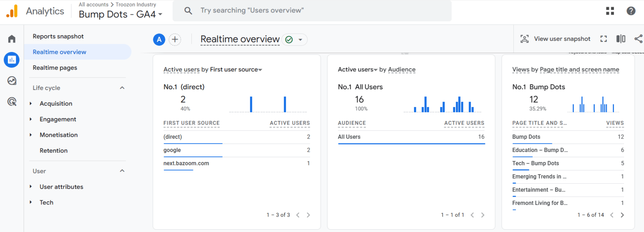This screenshot has height=232, width=644.
Task: Go to next page in Views by Page title card
Action: [622, 215]
